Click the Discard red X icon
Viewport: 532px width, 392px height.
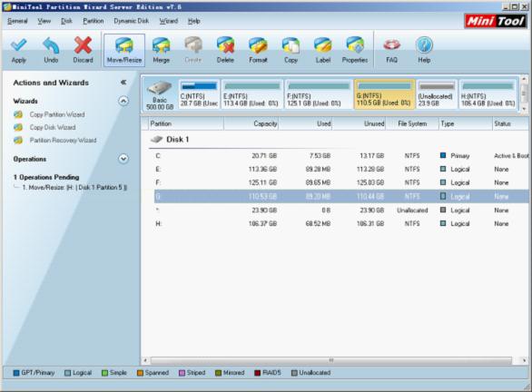[84, 45]
